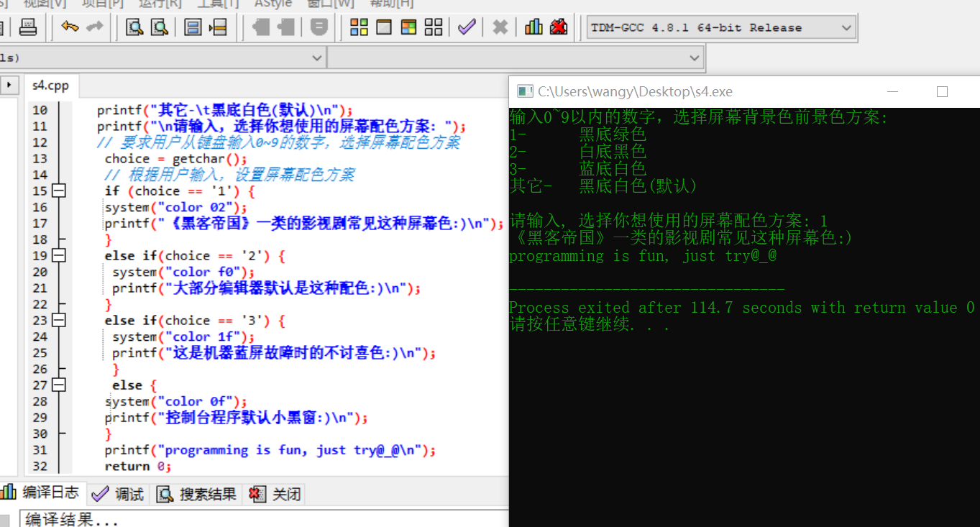Image resolution: width=980 pixels, height=527 pixels.
Task: Click console line 《黑客帝国》一类的影视剧常见这种屏幕色
Action: pyautogui.click(x=680, y=238)
